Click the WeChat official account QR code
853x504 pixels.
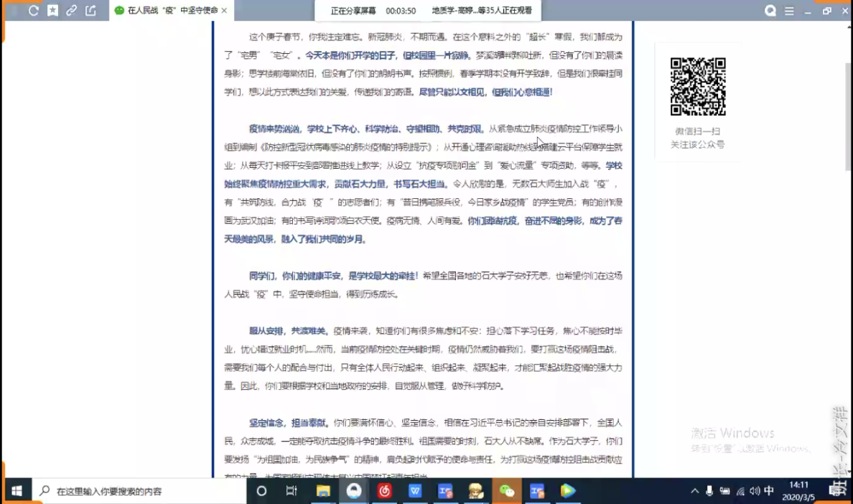pos(697,86)
